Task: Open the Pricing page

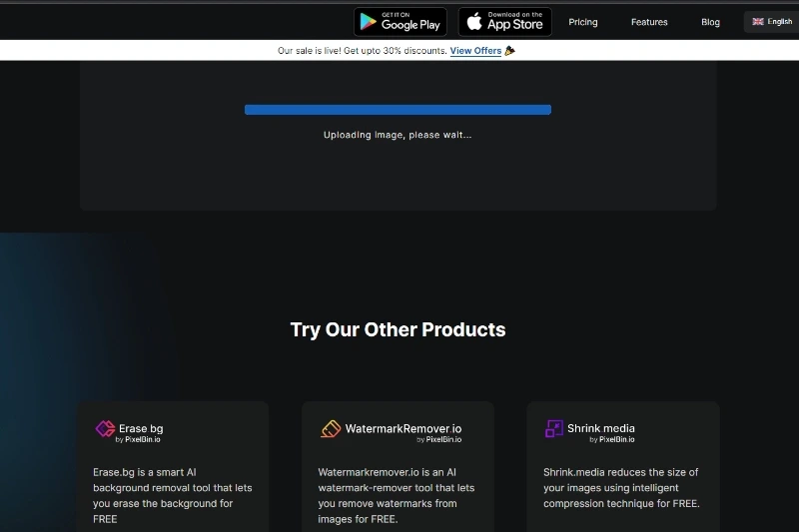Action: click(x=583, y=22)
